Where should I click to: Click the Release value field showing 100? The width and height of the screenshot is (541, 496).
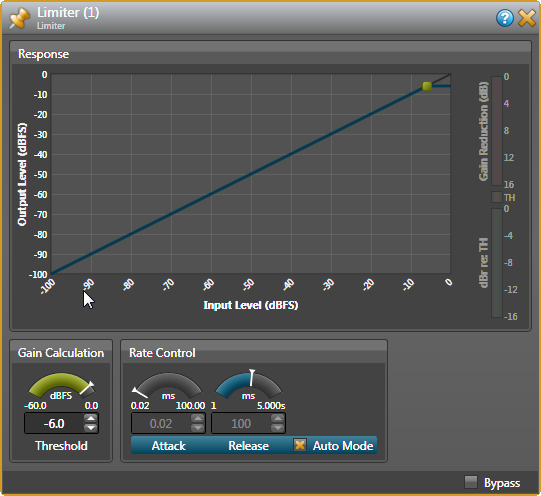tap(241, 423)
